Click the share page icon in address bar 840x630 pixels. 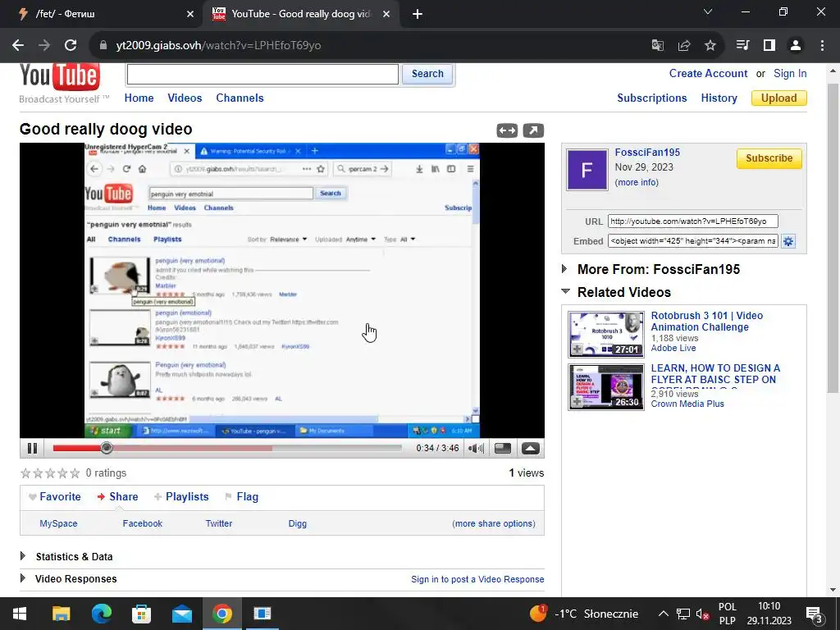tap(683, 46)
